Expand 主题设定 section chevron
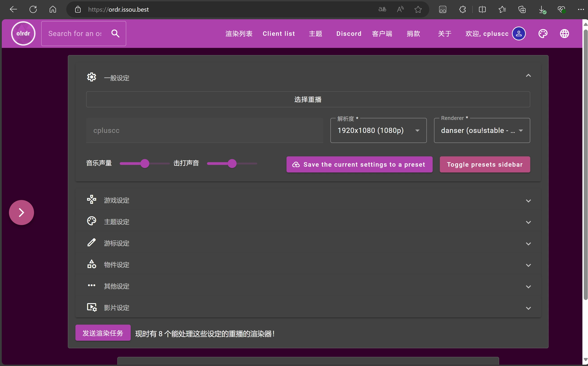 528,222
